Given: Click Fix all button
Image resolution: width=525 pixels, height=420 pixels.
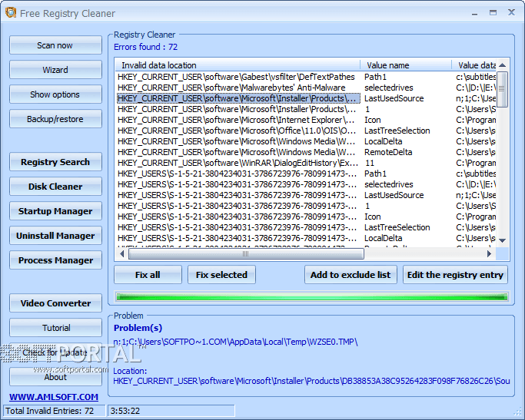Looking at the screenshot, I should click(x=148, y=275).
